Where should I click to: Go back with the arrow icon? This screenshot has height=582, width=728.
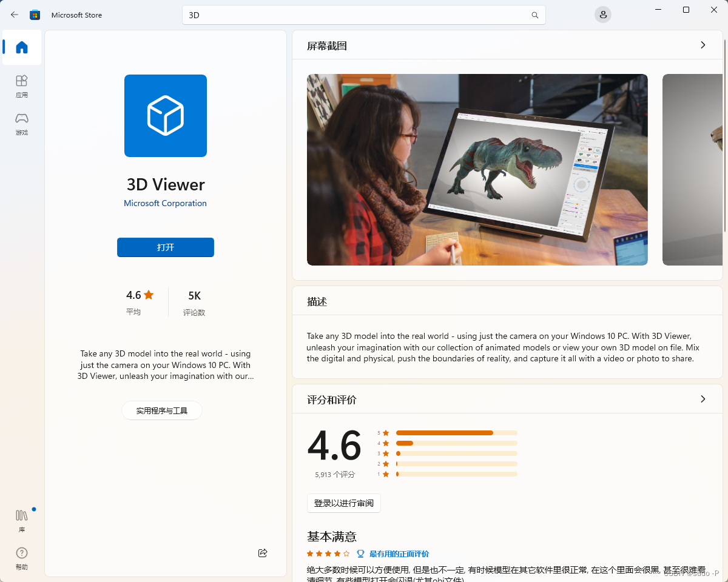pyautogui.click(x=15, y=15)
